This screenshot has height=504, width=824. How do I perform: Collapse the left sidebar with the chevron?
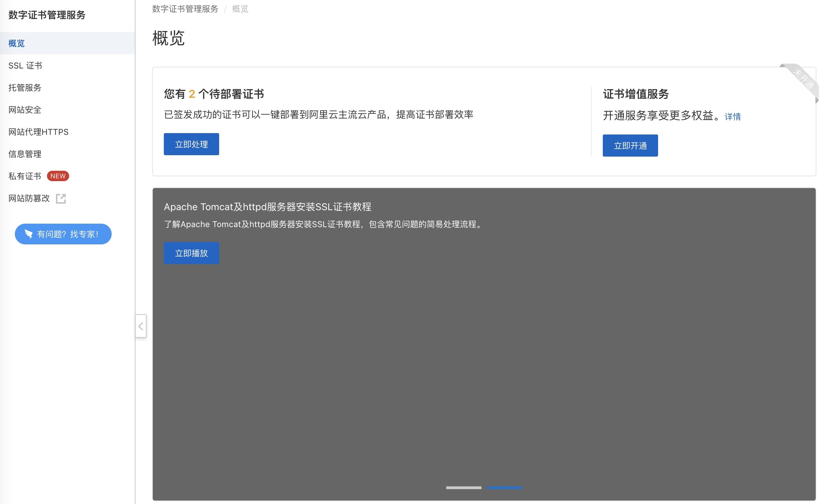[141, 326]
